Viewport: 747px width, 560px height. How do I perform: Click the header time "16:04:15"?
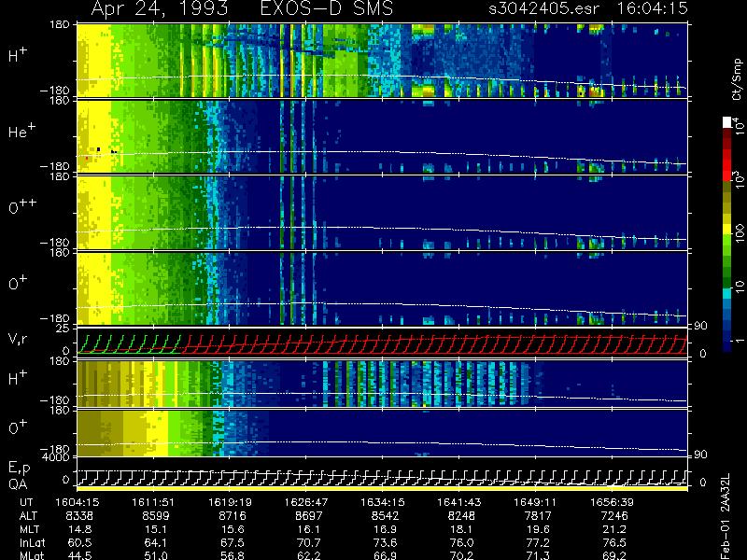(x=653, y=8)
